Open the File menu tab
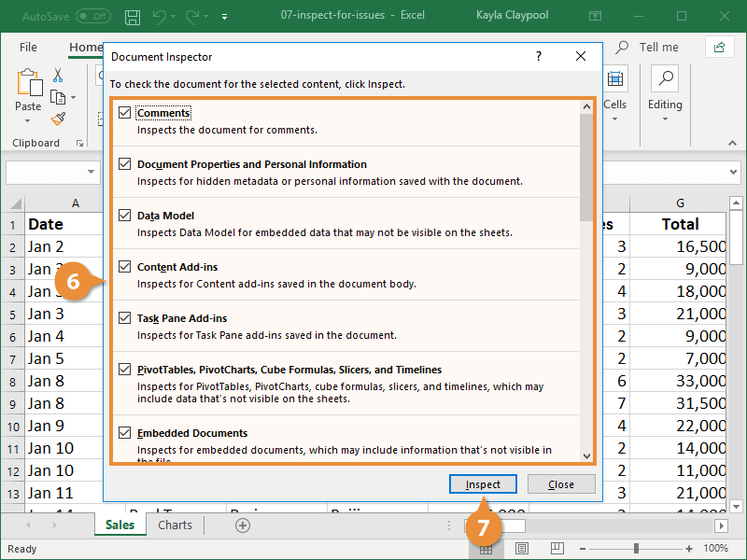This screenshot has height=560, width=747. (28, 47)
